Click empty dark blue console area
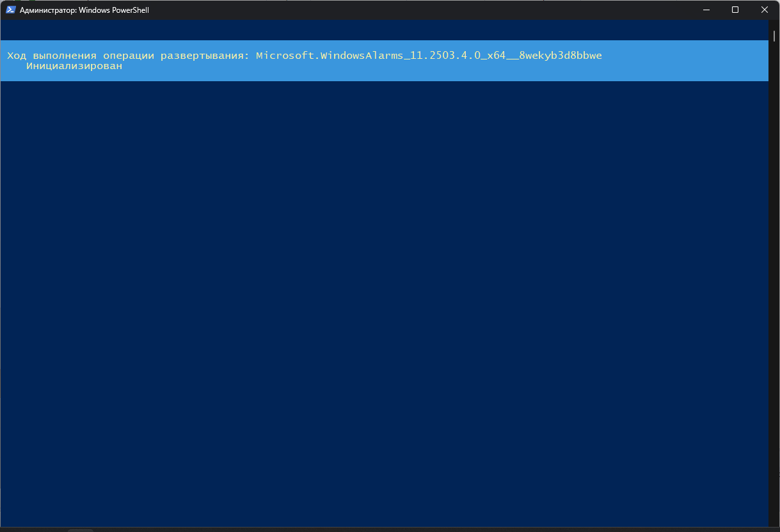 [x=384, y=288]
